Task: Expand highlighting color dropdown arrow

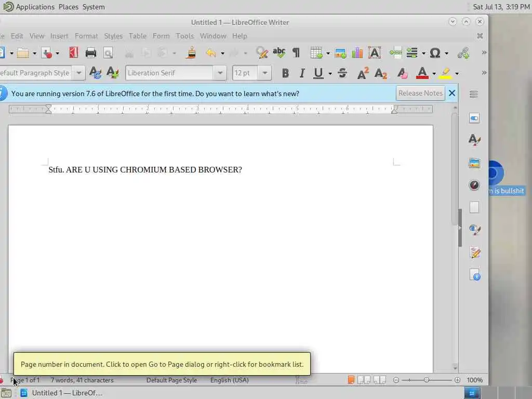Action: click(457, 73)
